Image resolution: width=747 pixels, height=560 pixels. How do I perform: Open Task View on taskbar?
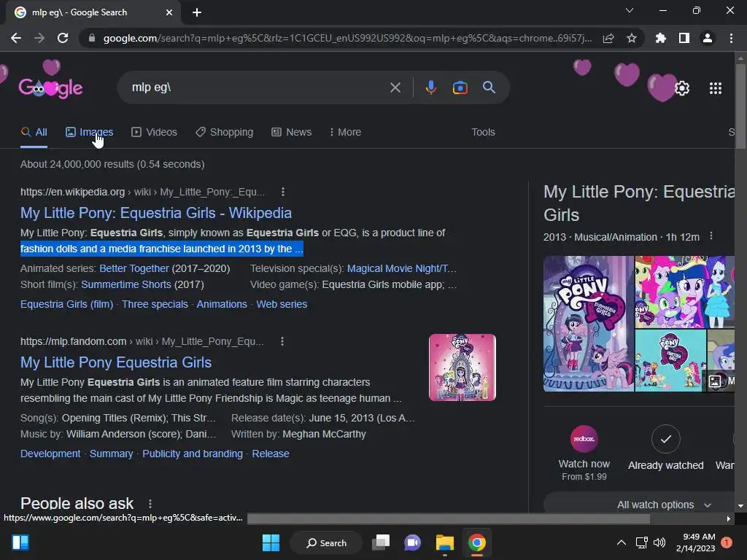[x=381, y=542]
